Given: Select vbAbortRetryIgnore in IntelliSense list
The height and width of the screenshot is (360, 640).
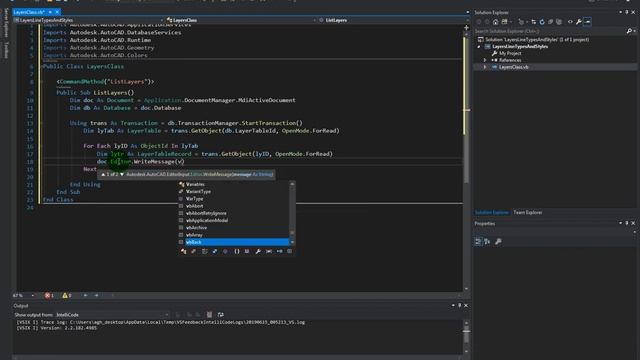Looking at the screenshot, I should click(x=233, y=213).
